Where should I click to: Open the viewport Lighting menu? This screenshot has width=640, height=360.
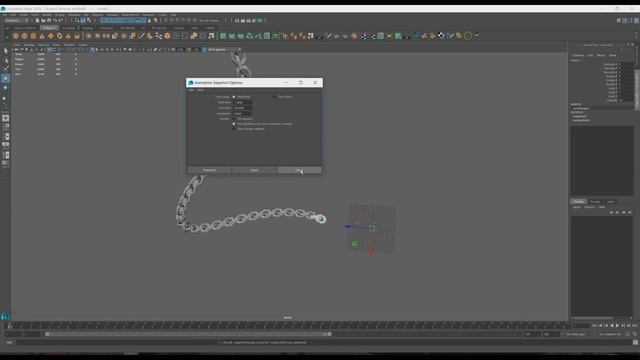pyautogui.click(x=43, y=45)
